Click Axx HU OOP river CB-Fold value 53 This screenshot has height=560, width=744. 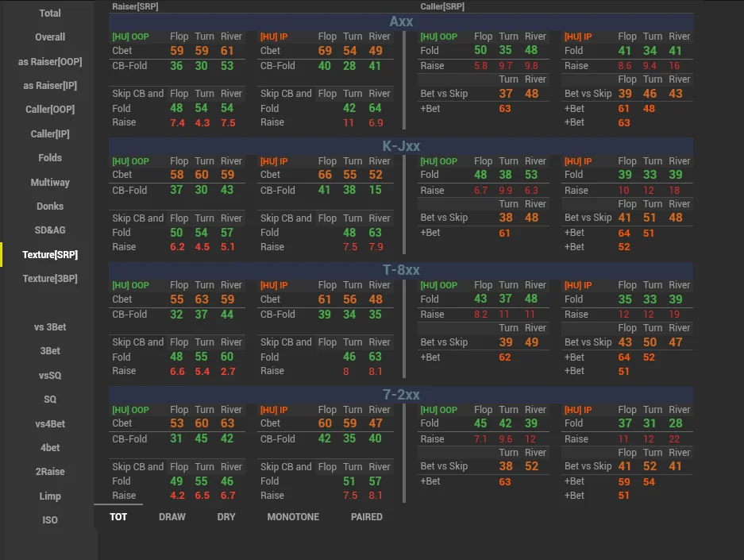coord(227,66)
